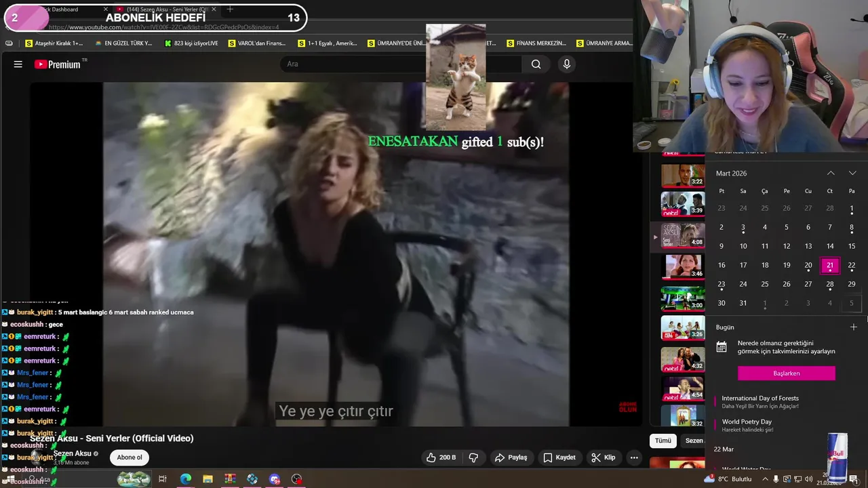Open taskbar microphone tray icon

(x=776, y=479)
